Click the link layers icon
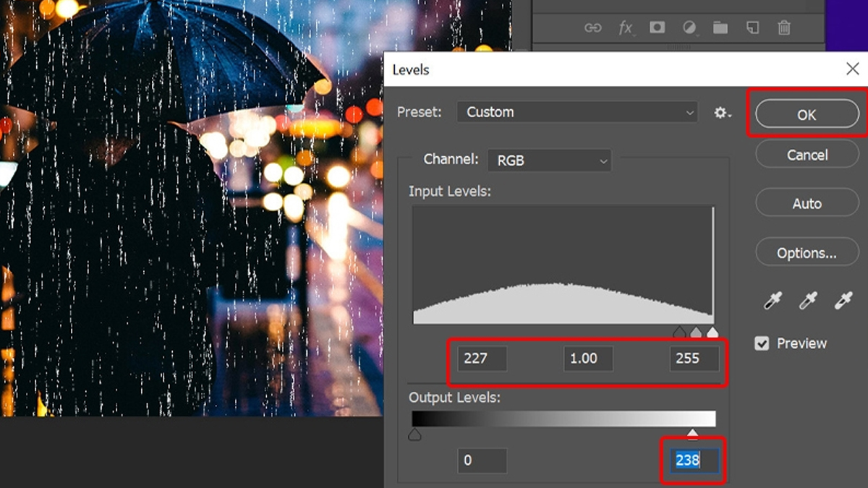 pyautogui.click(x=593, y=27)
